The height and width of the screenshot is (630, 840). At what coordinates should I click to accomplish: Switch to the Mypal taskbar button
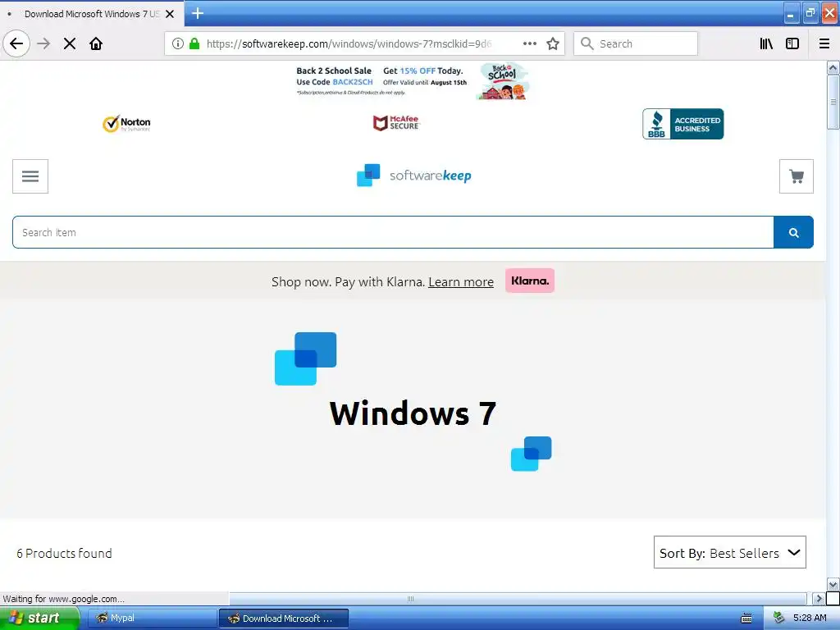152,619
